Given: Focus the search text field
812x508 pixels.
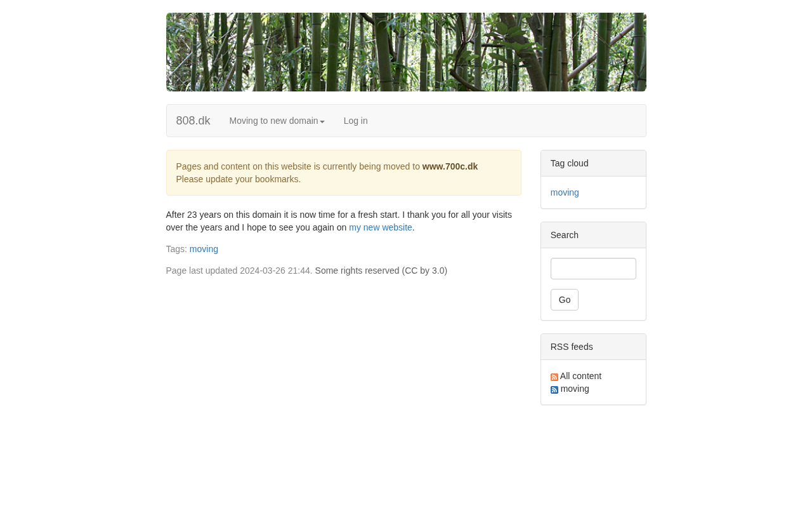Looking at the screenshot, I should (593, 269).
